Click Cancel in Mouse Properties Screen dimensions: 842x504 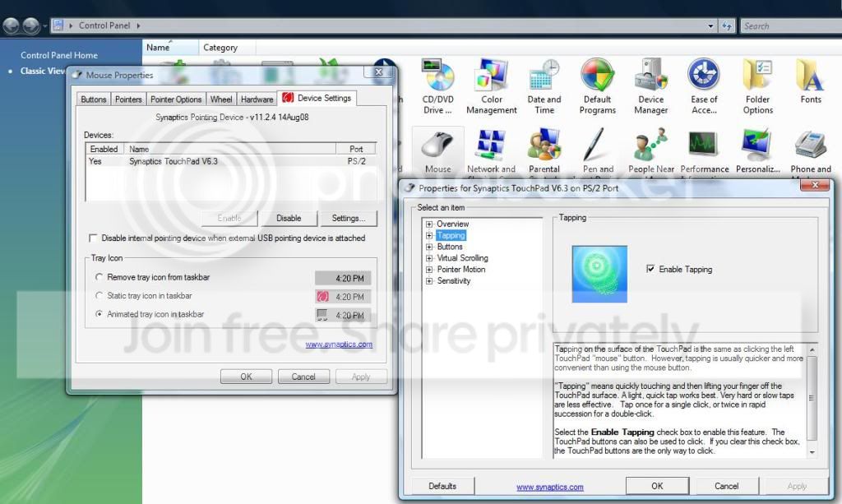pyautogui.click(x=303, y=377)
